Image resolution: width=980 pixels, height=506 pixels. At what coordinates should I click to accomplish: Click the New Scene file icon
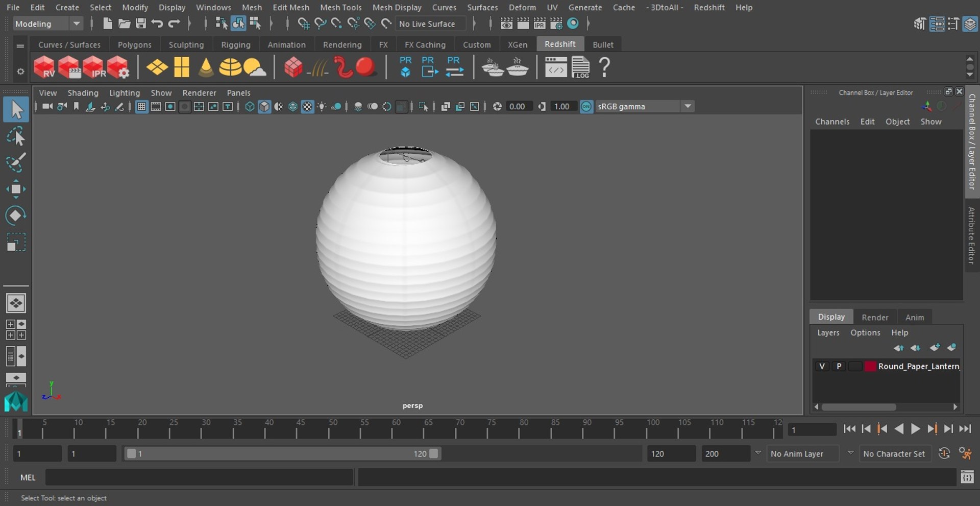click(107, 23)
